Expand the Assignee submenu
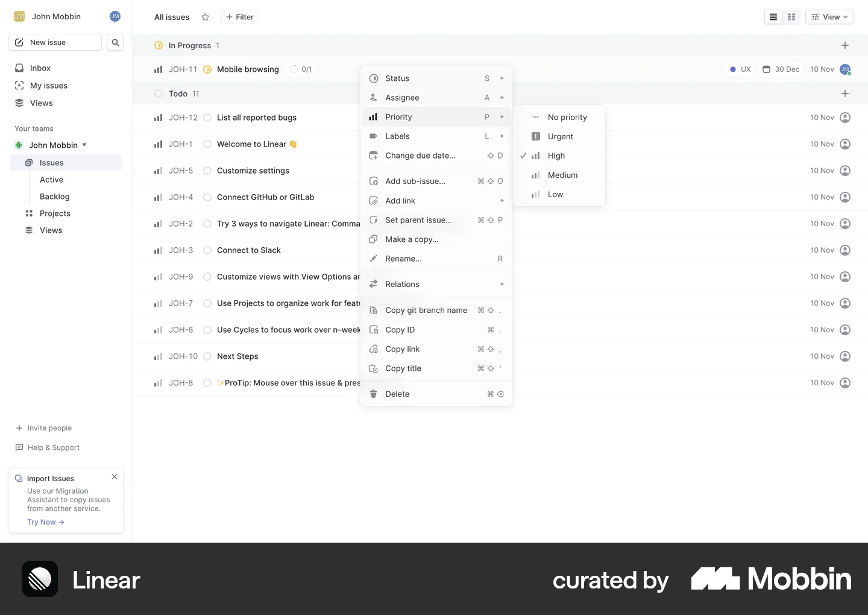This screenshot has width=868, height=615. (x=436, y=98)
